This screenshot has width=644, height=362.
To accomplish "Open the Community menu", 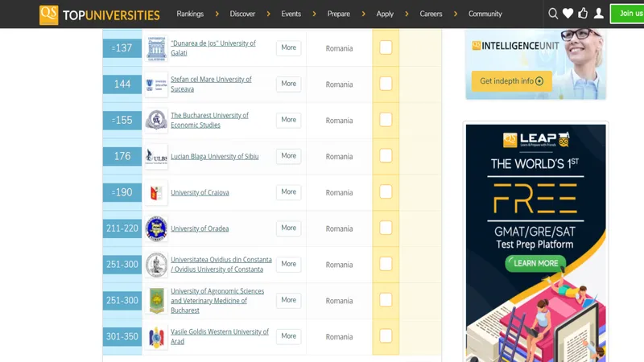I will click(x=485, y=14).
